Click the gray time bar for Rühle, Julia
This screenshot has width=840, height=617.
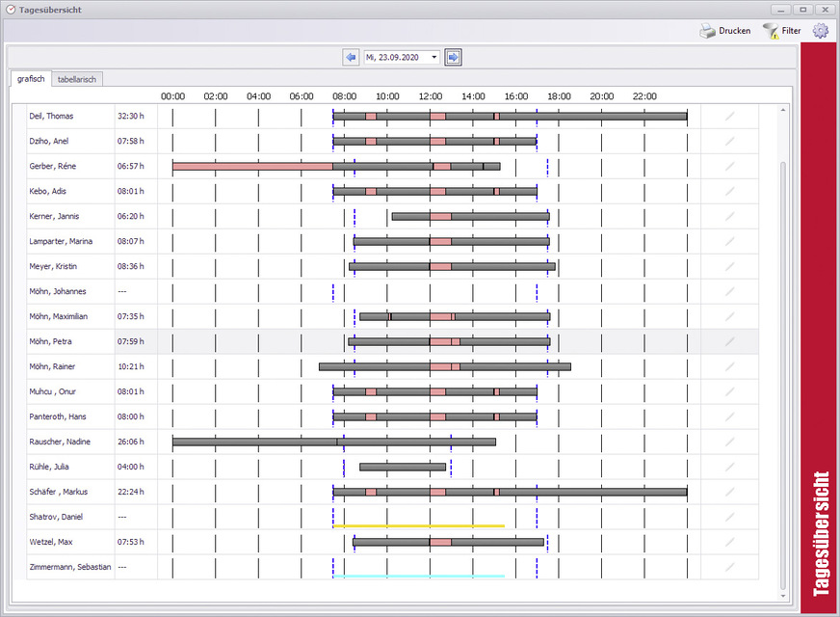(403, 467)
